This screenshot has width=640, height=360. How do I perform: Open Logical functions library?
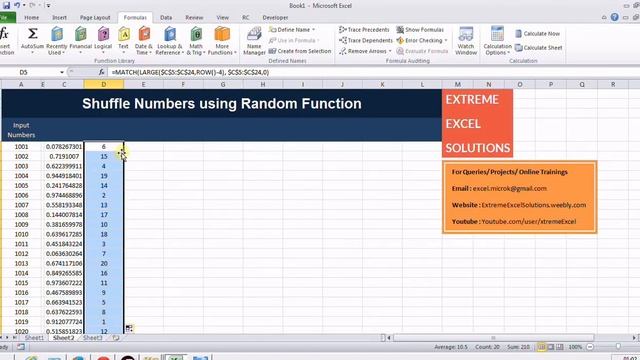(103, 40)
